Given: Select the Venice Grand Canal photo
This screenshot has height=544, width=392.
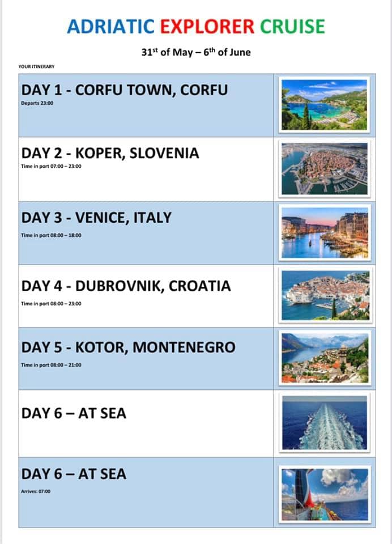Looking at the screenshot, I should tap(325, 232).
